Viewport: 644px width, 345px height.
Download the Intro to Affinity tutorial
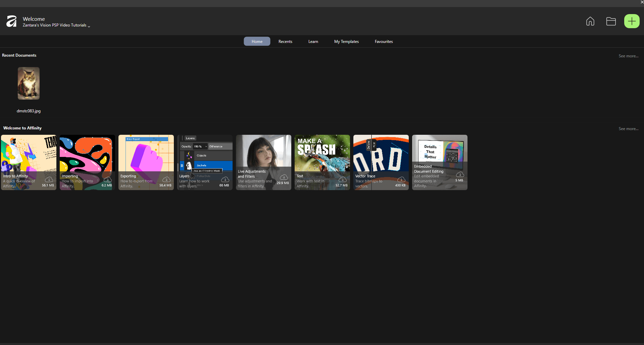click(x=49, y=180)
